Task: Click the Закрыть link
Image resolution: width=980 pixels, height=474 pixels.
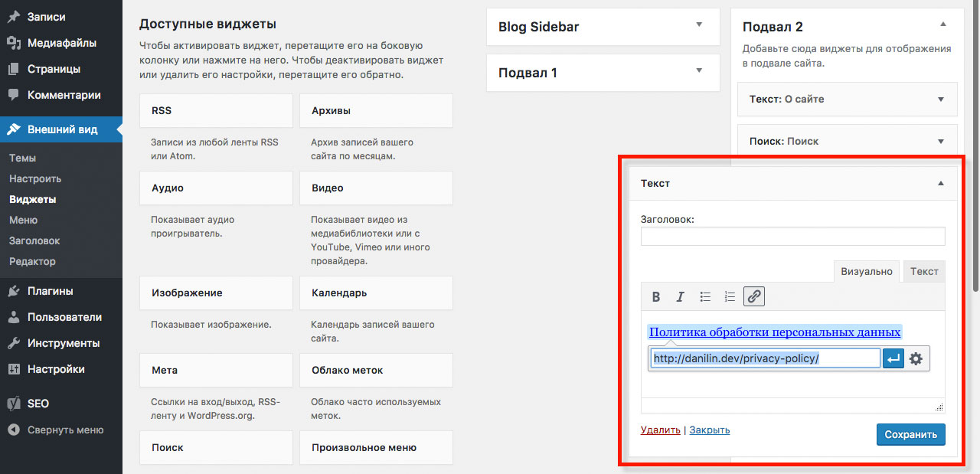Action: [710, 430]
